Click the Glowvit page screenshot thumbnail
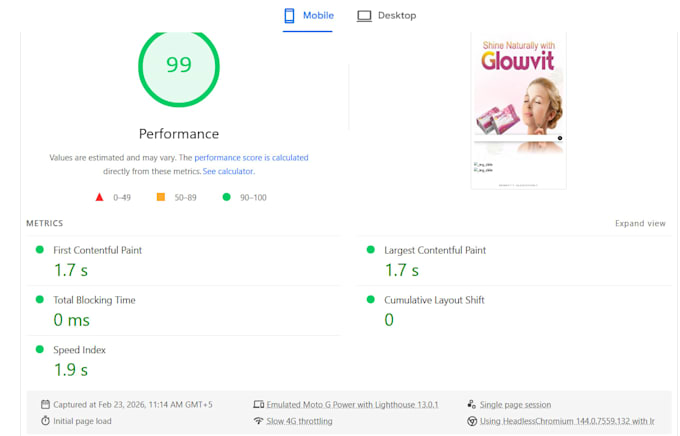This screenshot has width=680, height=436. (x=519, y=111)
